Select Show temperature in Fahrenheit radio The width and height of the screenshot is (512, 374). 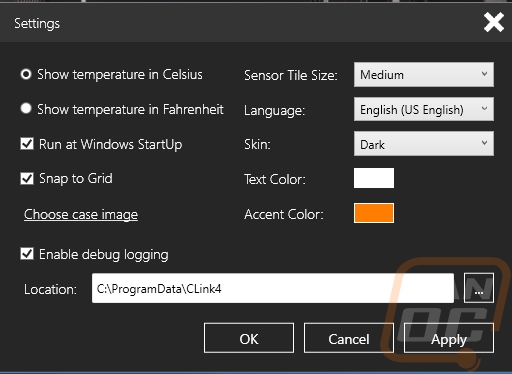pyautogui.click(x=26, y=109)
